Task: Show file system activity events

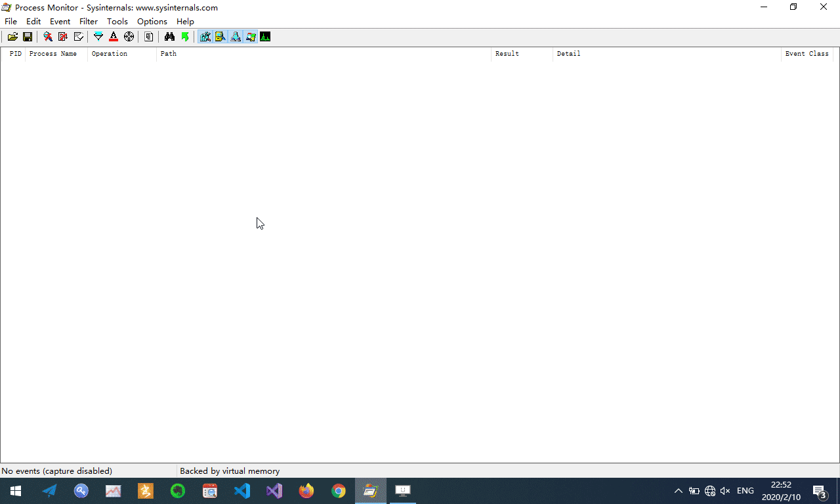Action: 220,37
